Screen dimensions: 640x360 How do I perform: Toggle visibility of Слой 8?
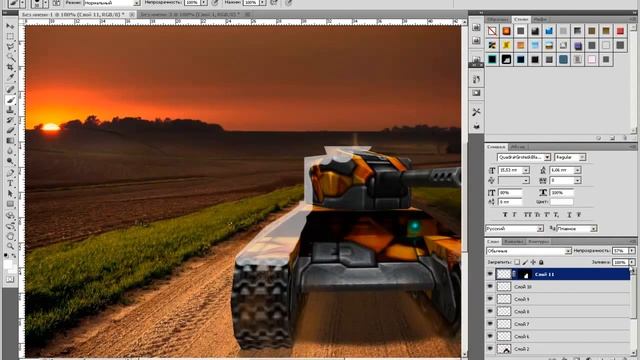pos(490,311)
